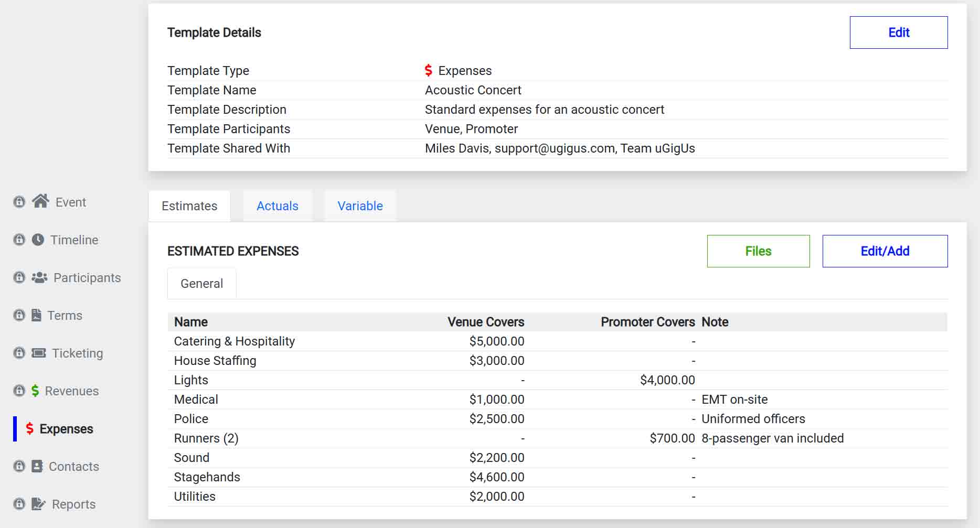Click the red dollar icon next to Template Type

click(x=429, y=70)
